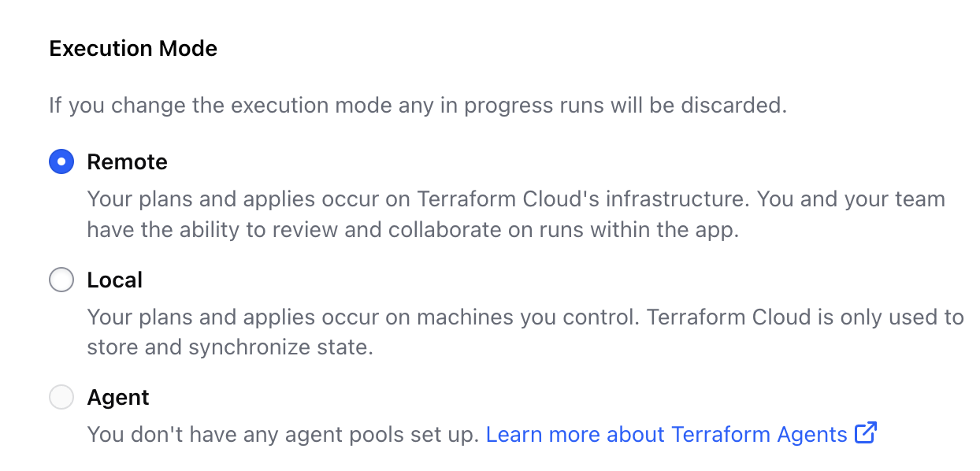Choose the Agent execution mode radio button

[61, 397]
